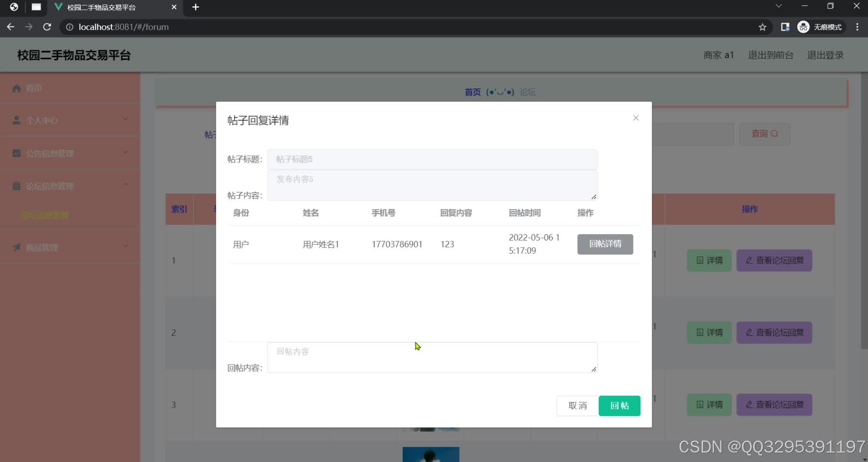
Task: Open the tab search dropdown arrow
Action: point(779,6)
